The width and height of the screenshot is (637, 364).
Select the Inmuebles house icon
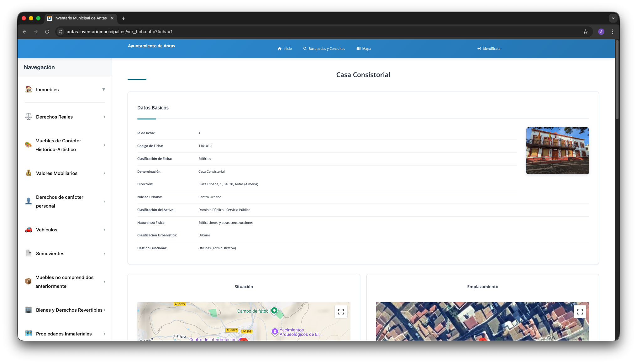point(29,89)
